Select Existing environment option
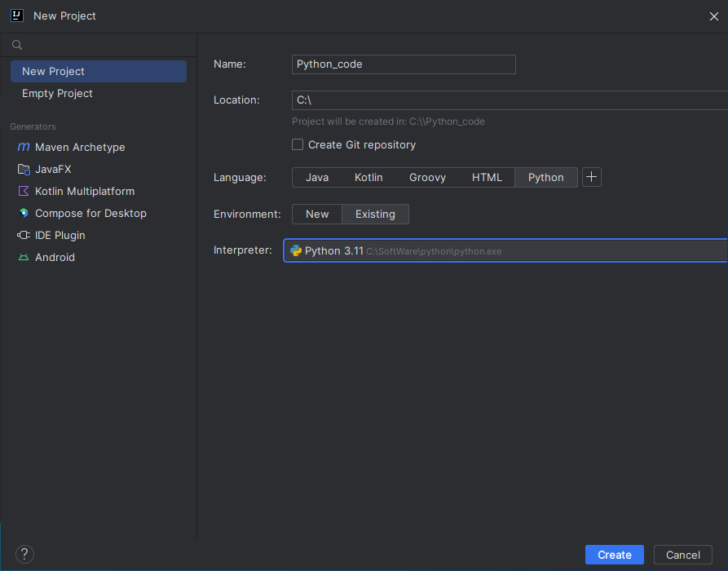 375,214
